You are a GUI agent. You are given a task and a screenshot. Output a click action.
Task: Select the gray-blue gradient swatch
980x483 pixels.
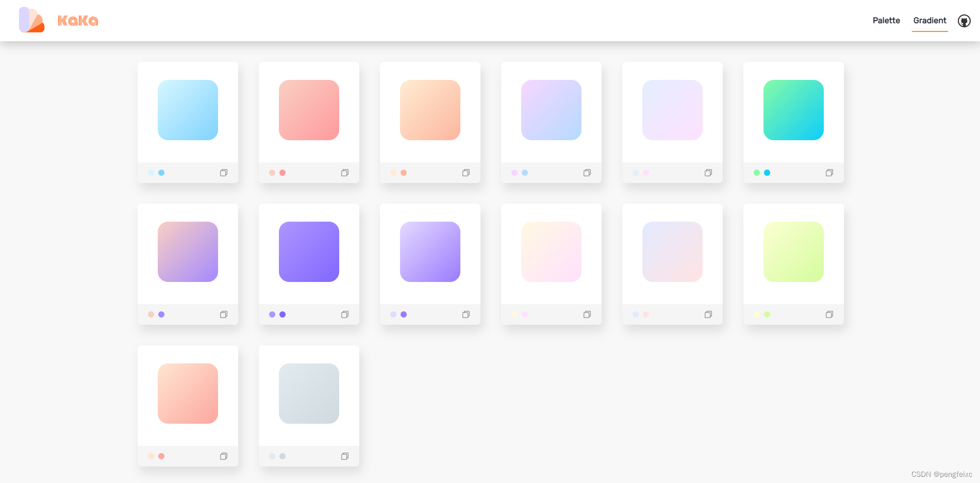click(309, 393)
